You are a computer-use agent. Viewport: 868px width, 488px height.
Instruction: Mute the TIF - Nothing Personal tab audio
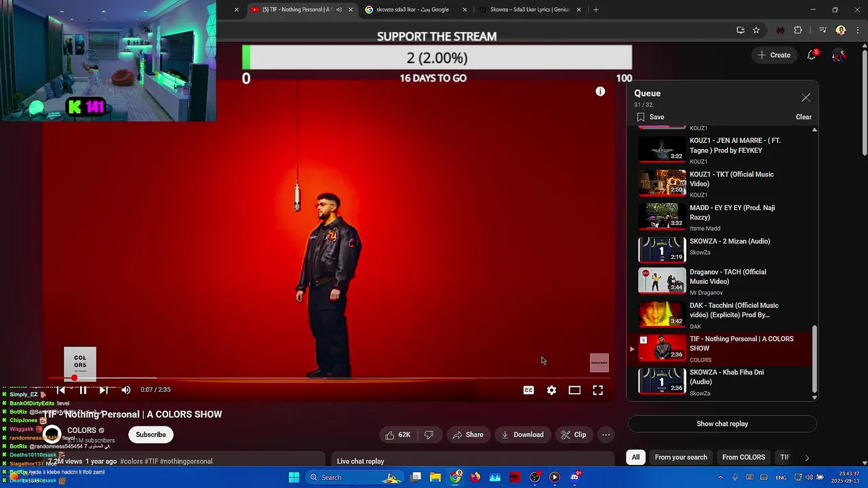tap(339, 9)
